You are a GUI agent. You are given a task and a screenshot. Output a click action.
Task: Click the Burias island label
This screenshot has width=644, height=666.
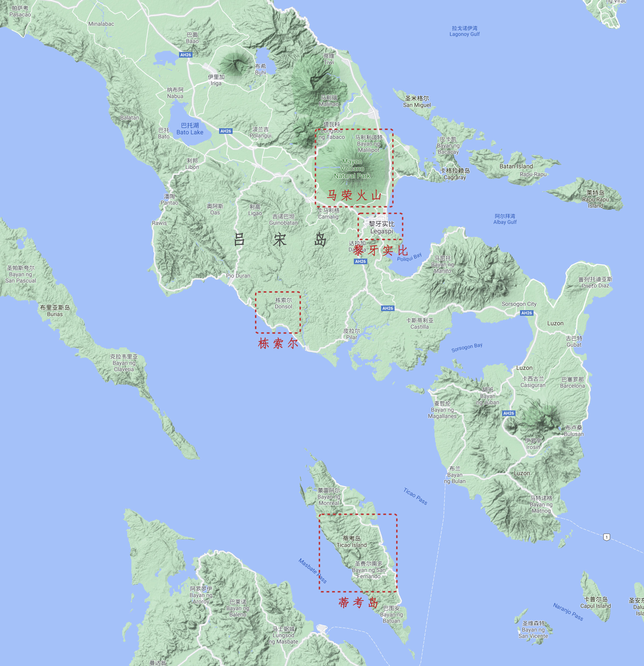(x=55, y=311)
